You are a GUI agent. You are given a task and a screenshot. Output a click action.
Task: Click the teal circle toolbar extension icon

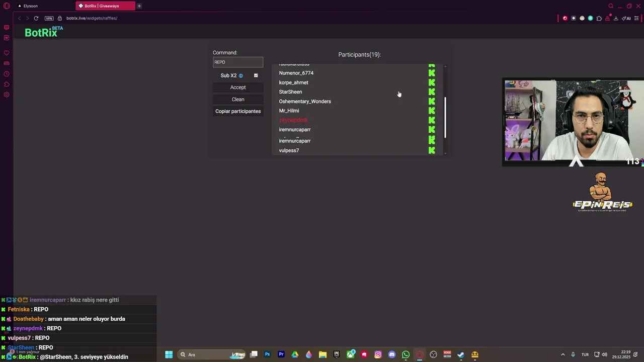point(590,18)
